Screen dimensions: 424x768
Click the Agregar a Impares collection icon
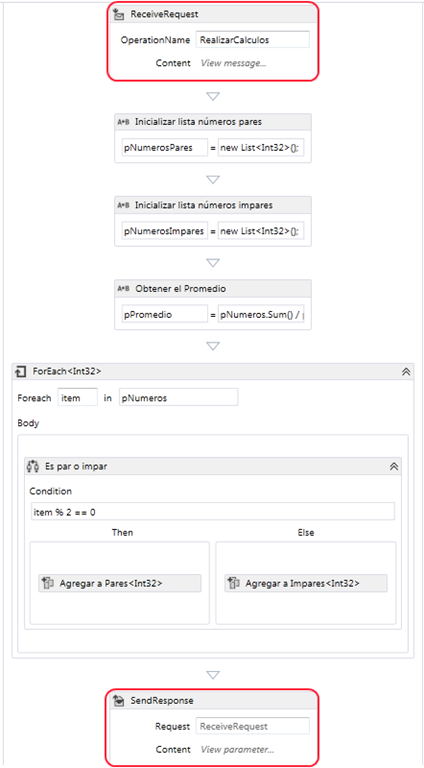(234, 583)
